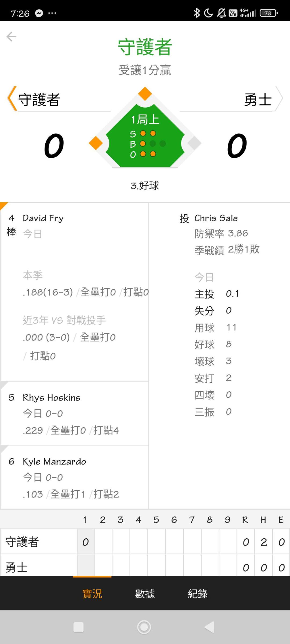Tap the 守護者 title heading
The height and width of the screenshot is (644, 290).
click(145, 47)
